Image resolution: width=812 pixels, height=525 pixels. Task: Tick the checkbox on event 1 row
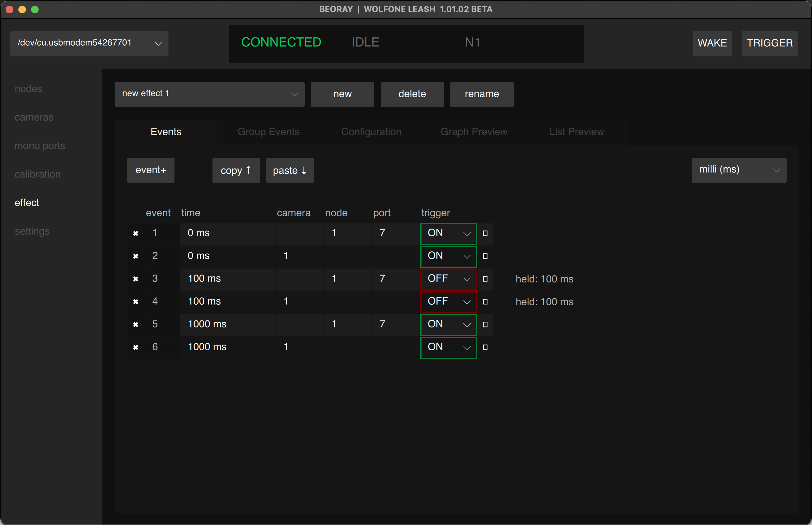pos(485,233)
